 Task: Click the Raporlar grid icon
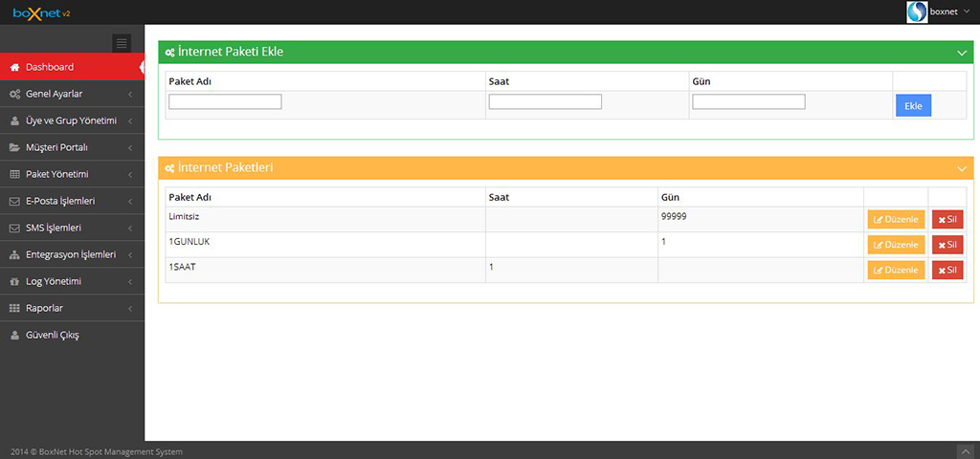click(15, 309)
